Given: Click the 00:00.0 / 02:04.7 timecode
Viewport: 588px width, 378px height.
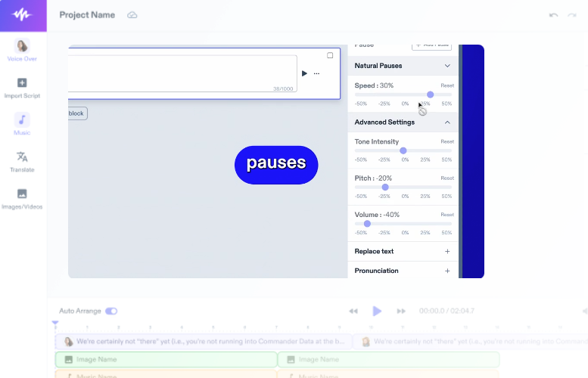Looking at the screenshot, I should [x=446, y=311].
